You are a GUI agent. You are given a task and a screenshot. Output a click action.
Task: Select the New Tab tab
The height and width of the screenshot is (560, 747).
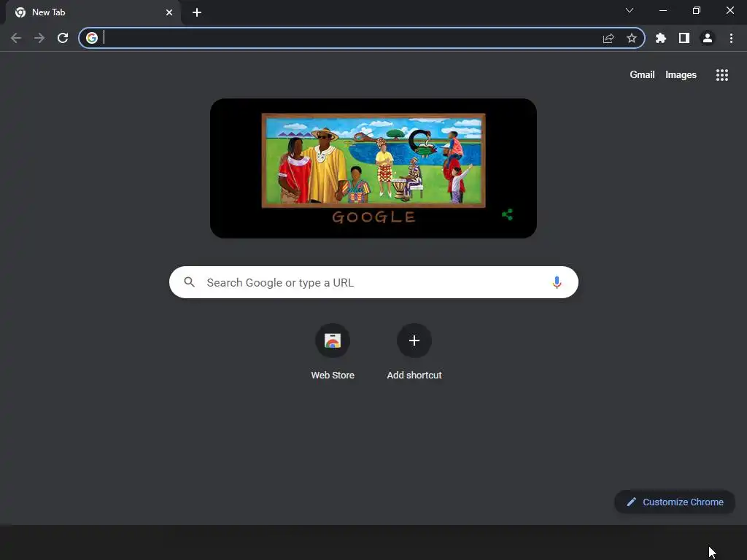click(93, 12)
